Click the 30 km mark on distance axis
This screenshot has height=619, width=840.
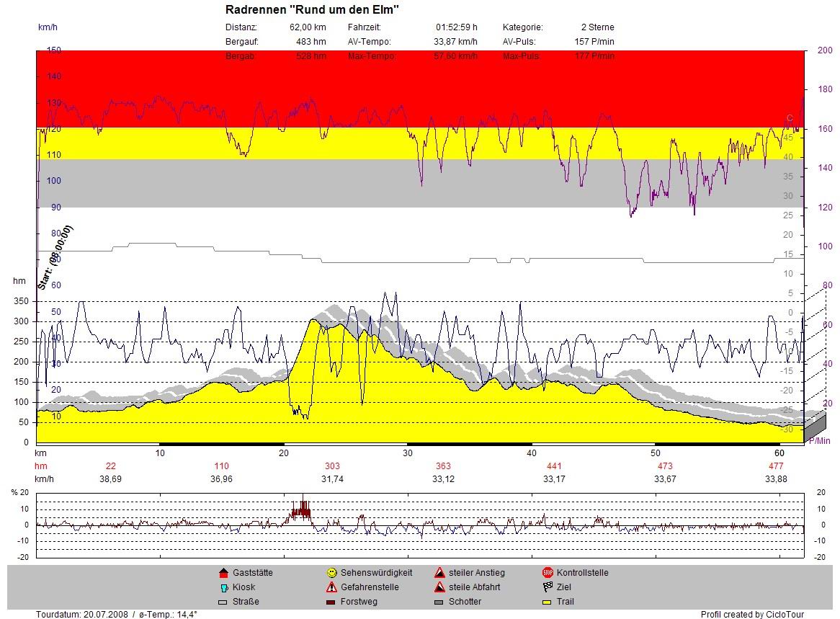click(408, 453)
